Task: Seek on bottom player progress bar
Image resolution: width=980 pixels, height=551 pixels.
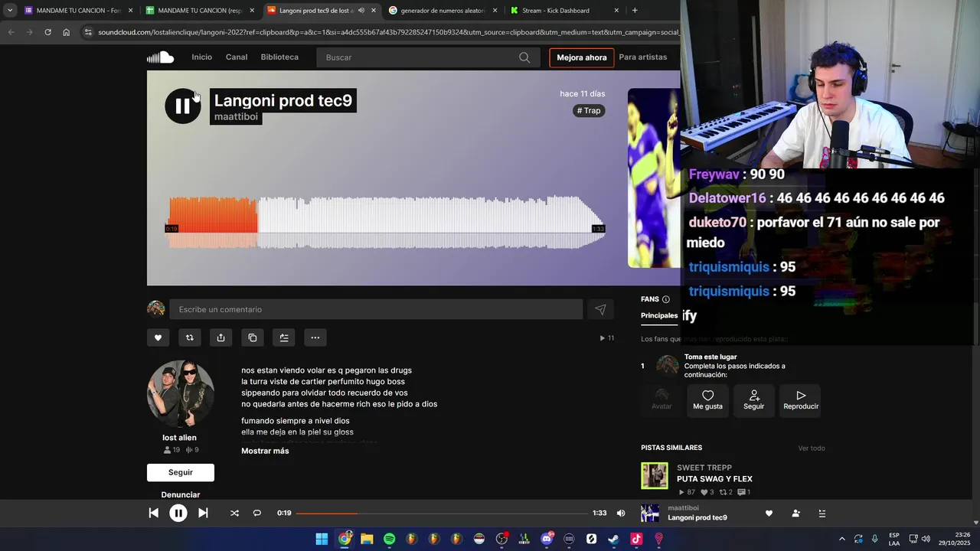Action: [x=442, y=513]
